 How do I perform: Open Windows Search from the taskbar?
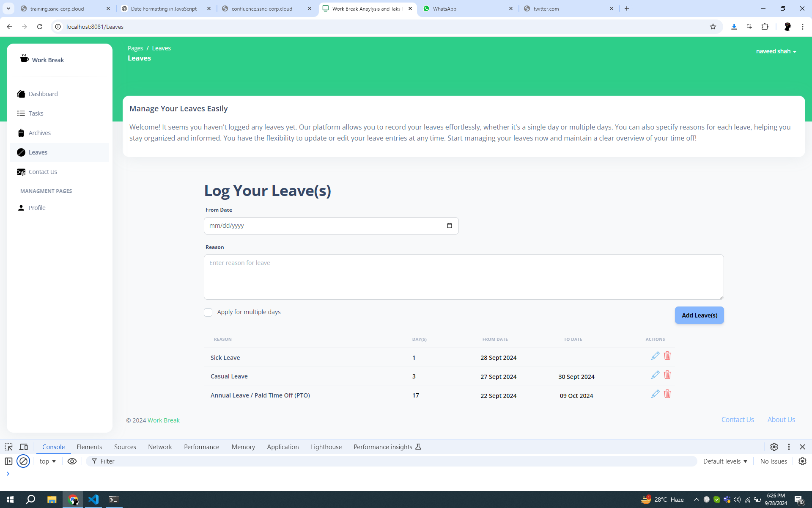pyautogui.click(x=30, y=500)
